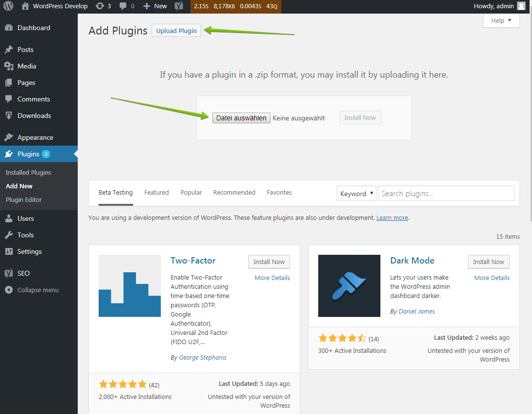Click the SEO Yoast icon in sidebar
The width and height of the screenshot is (532, 414).
pos(9,273)
